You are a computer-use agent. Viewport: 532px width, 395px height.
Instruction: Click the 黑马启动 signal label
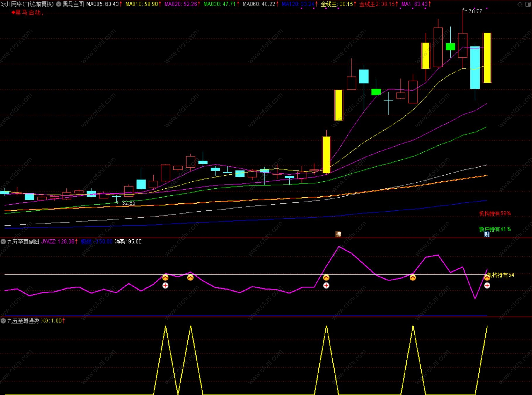(28, 13)
